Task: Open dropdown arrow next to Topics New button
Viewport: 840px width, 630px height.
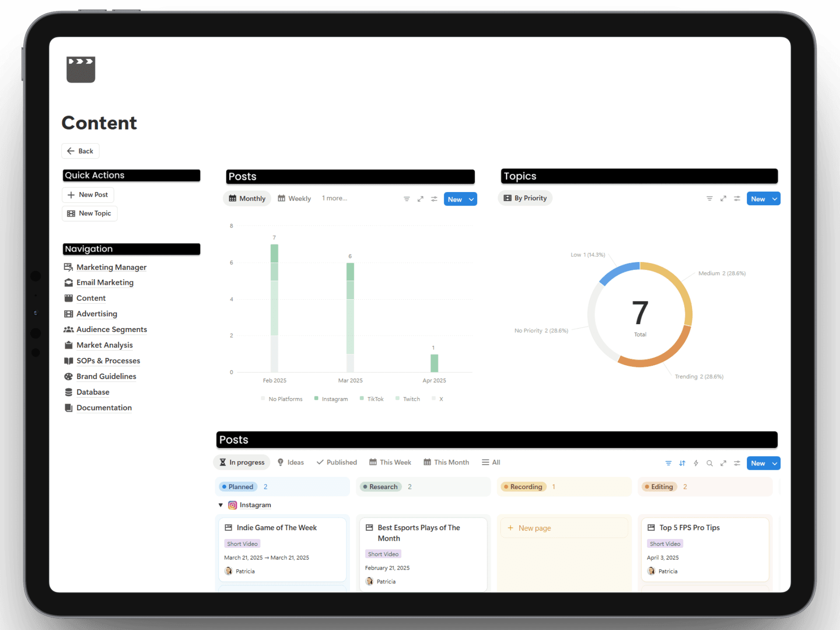Action: click(775, 199)
